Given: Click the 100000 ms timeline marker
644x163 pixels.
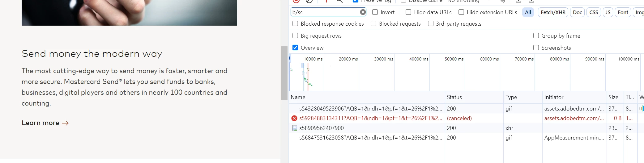Looking at the screenshot, I should coord(629,59).
